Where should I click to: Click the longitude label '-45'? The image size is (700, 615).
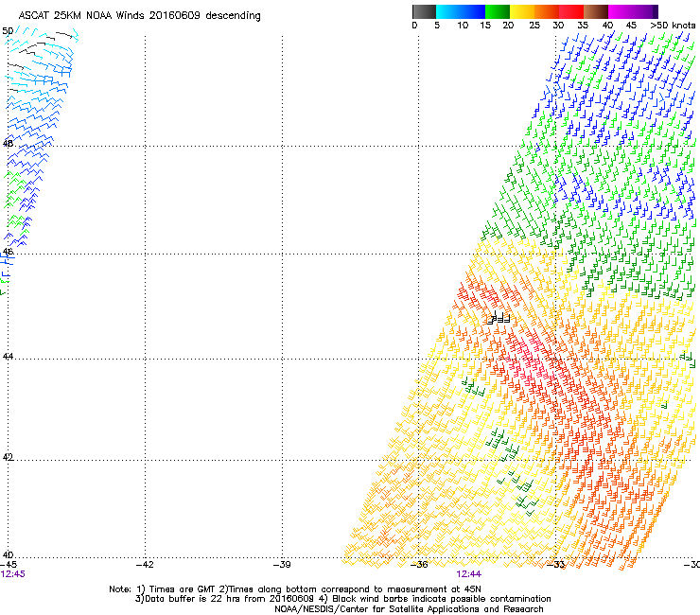[9, 565]
